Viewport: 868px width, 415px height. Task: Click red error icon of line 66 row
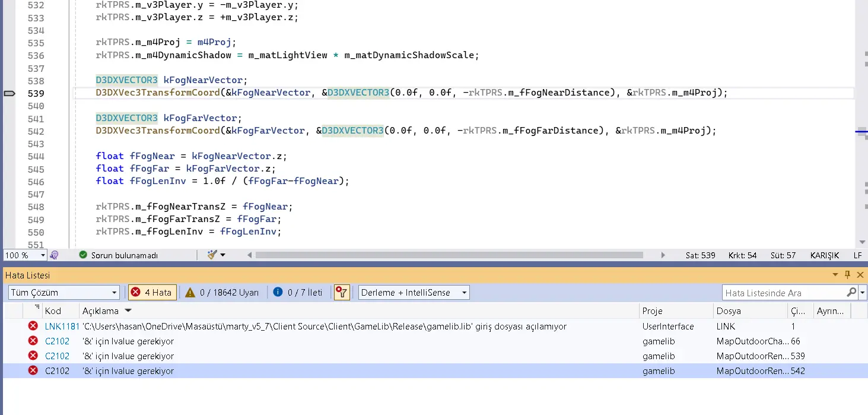click(33, 341)
